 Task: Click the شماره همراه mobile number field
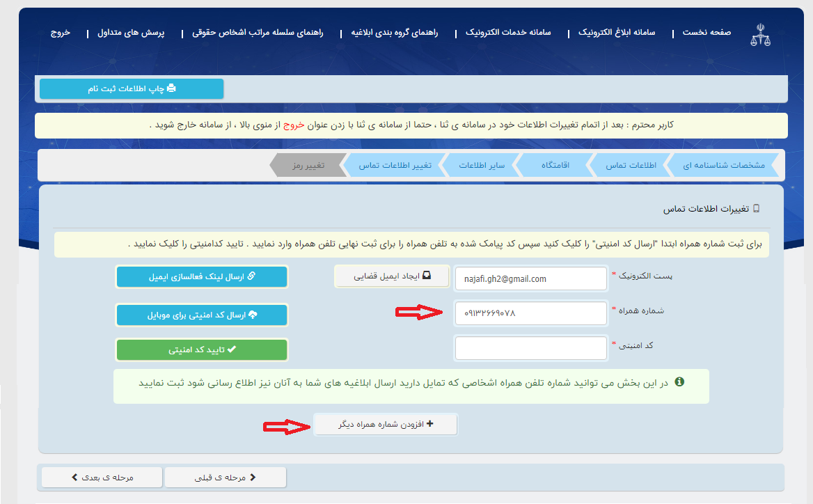tap(530, 313)
